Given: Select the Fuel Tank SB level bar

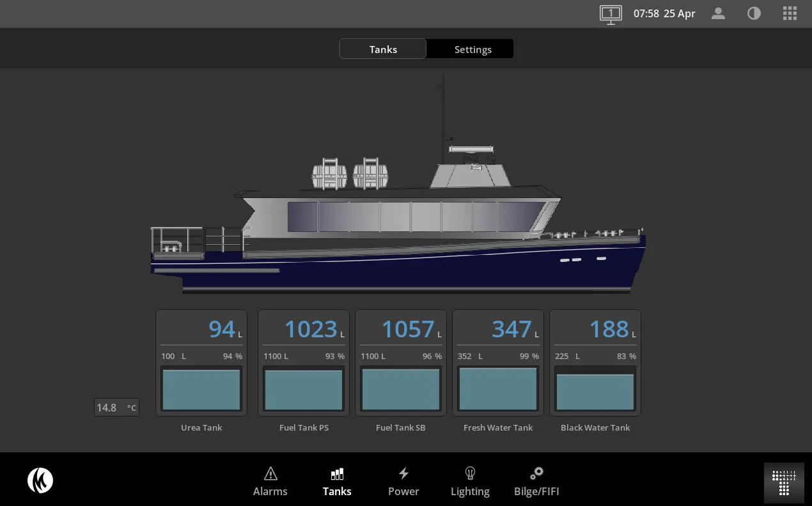Looking at the screenshot, I should click(x=401, y=388).
